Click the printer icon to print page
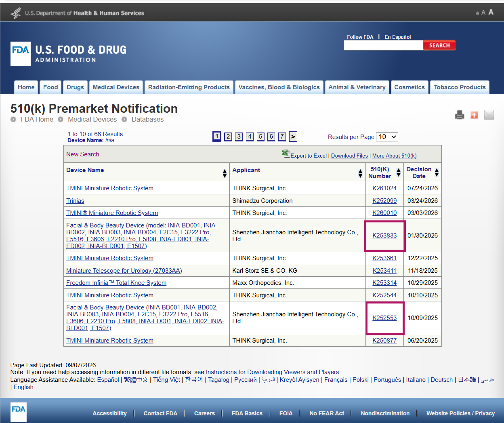This screenshot has width=504, height=423. [460, 115]
